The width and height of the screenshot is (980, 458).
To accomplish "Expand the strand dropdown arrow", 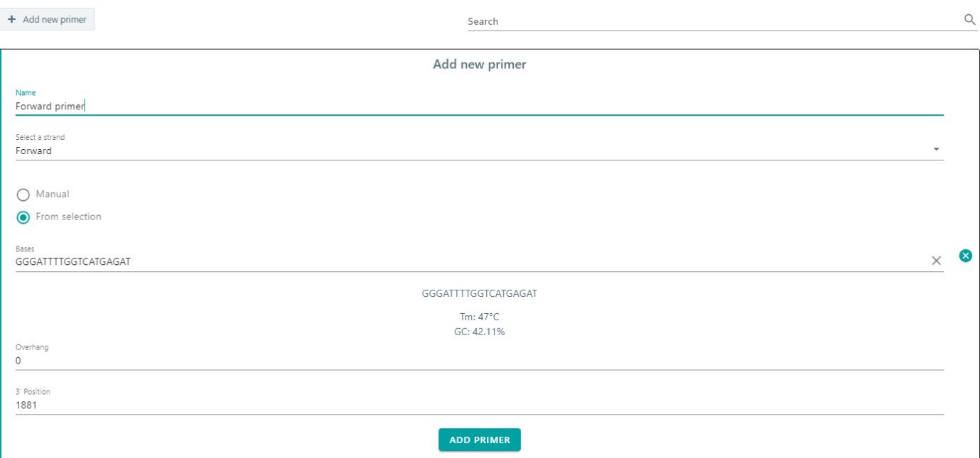I will (936, 150).
